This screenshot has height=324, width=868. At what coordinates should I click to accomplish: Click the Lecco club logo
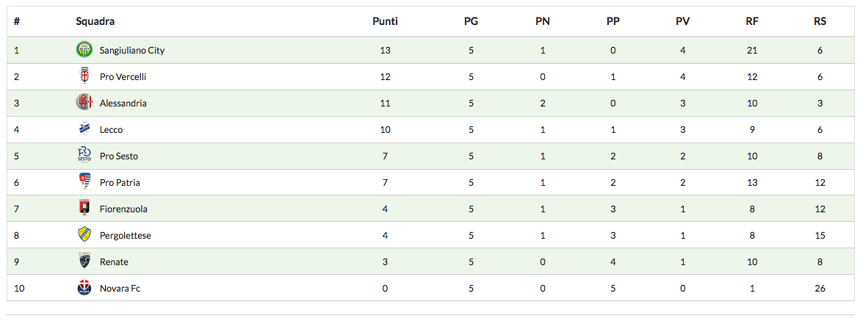(x=84, y=129)
